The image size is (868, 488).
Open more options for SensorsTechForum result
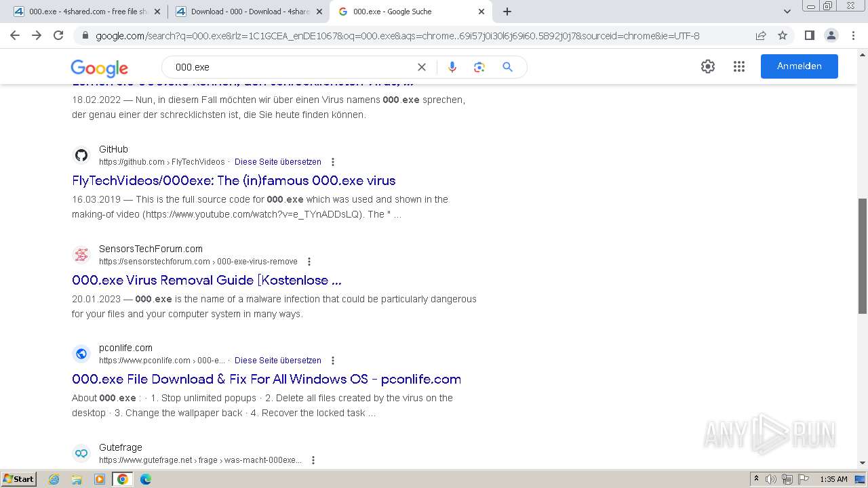[309, 262]
